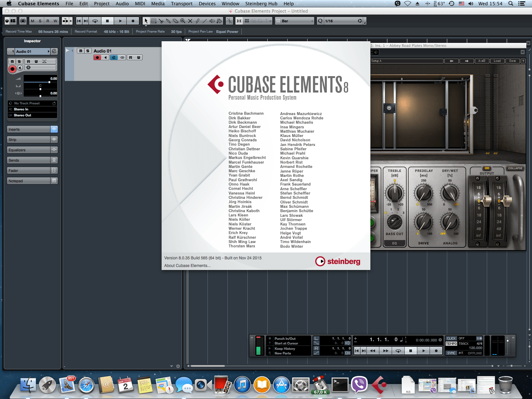532x399 pixels.
Task: Click Edit Channel Settings icon in Inspector
Action: [54, 51]
